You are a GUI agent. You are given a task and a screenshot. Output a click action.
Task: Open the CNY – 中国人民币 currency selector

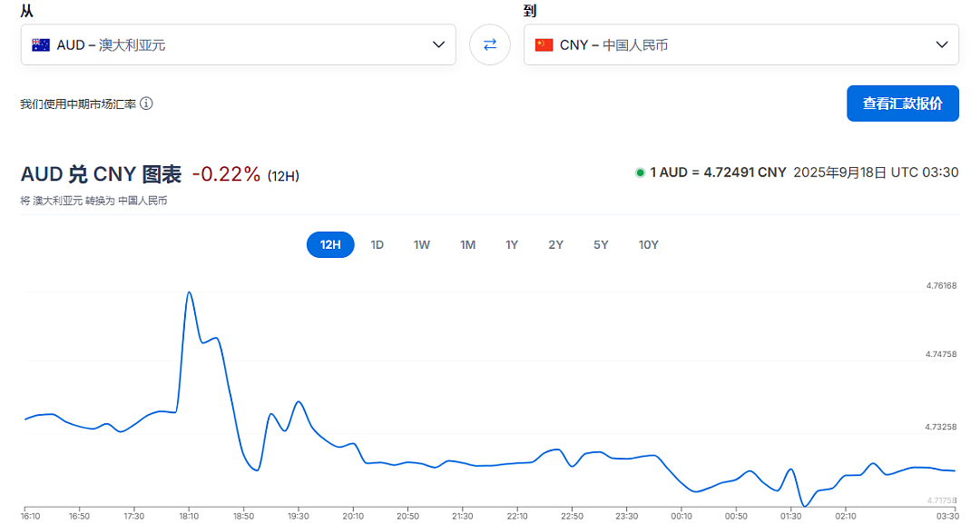pos(741,44)
